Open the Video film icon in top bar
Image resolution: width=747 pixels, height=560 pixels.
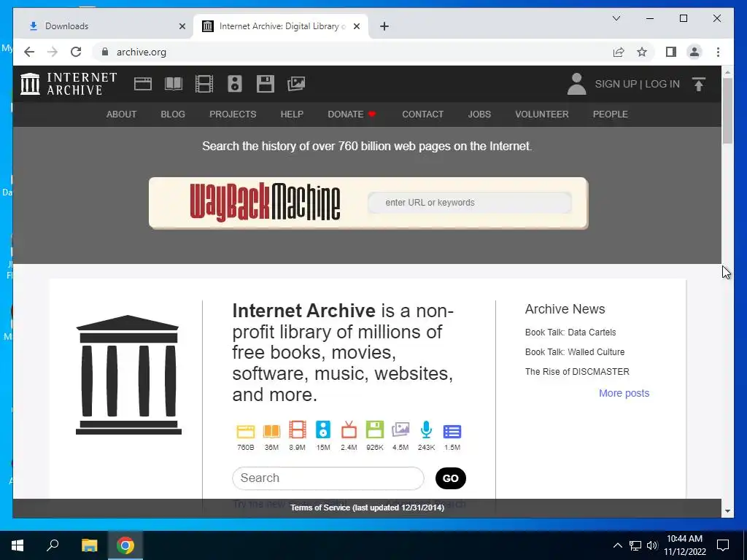click(x=204, y=84)
